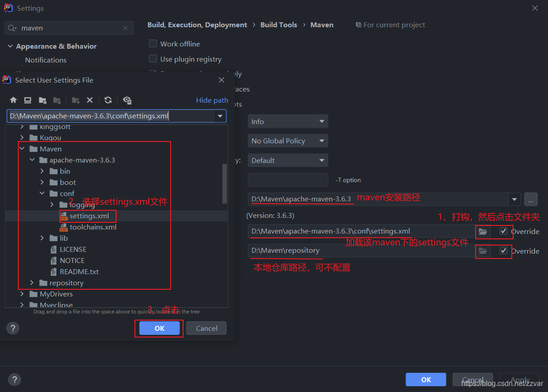Collapse the conf folder
This screenshot has width=548, height=392.
[42, 193]
